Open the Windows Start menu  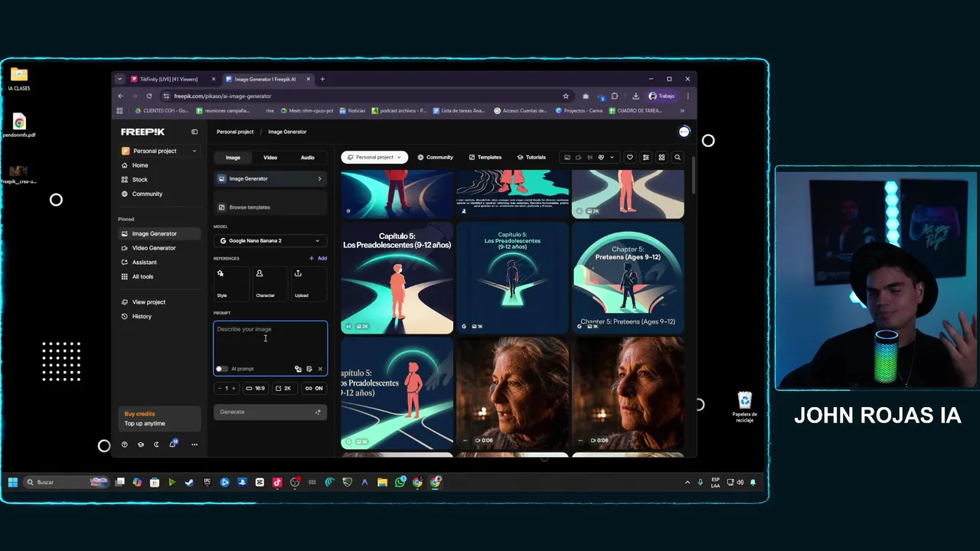click(x=13, y=482)
